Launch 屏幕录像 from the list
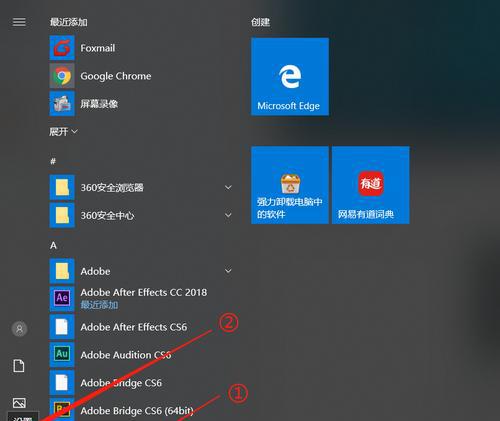This screenshot has width=500, height=421. (99, 104)
